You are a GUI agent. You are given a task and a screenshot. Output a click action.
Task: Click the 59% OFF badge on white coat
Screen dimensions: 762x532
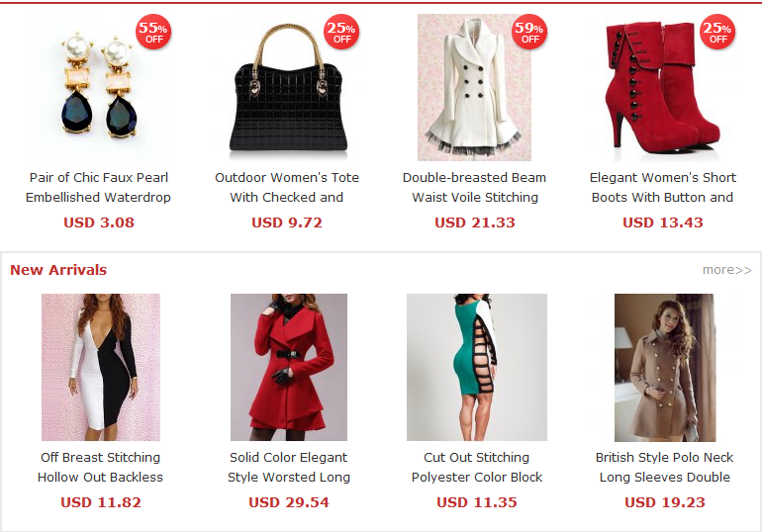coord(529,32)
